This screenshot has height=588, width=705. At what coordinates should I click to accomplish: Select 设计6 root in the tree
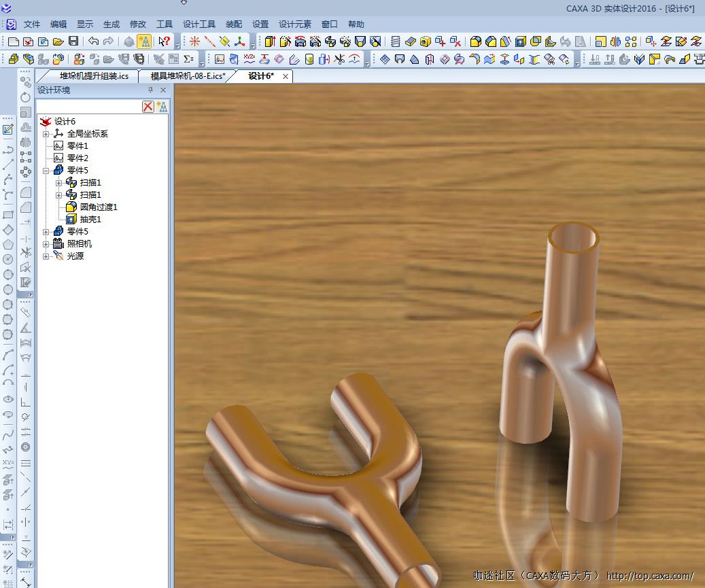click(x=65, y=122)
